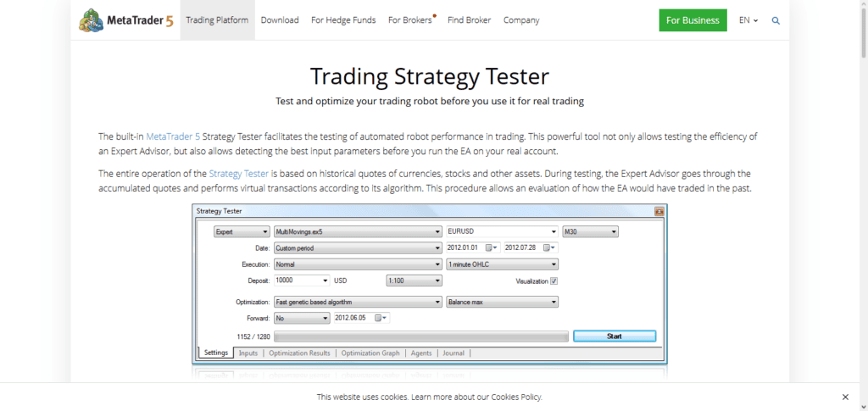Open the Optimization Graph tab

[x=370, y=353]
